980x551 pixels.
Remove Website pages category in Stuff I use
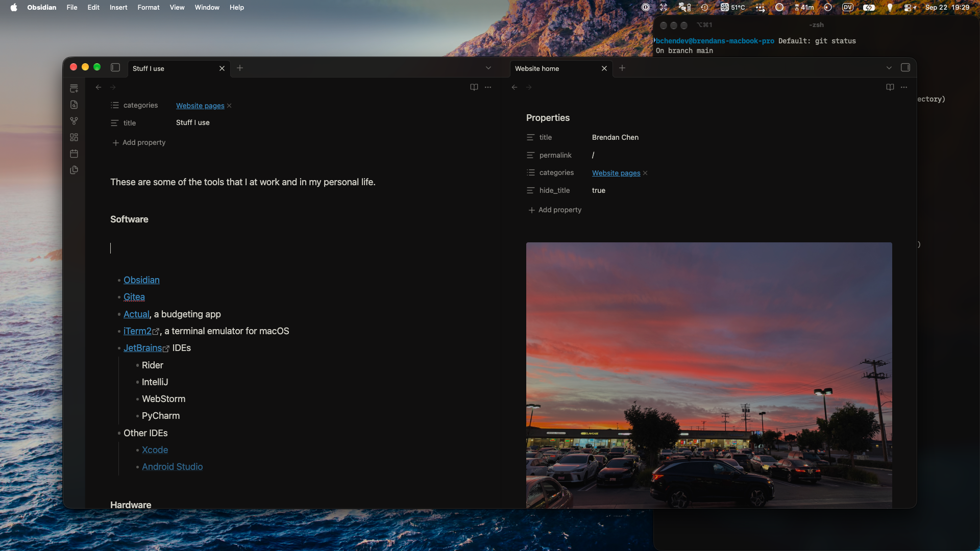(x=229, y=106)
